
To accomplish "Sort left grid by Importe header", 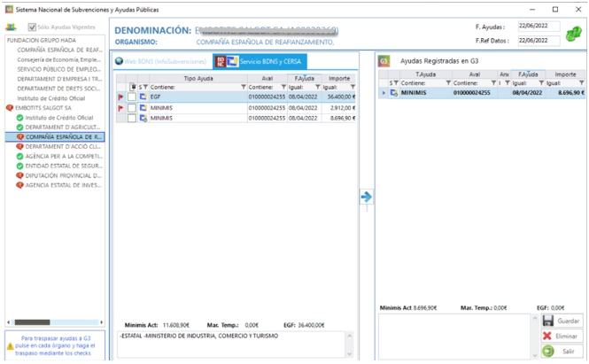I will point(339,79).
